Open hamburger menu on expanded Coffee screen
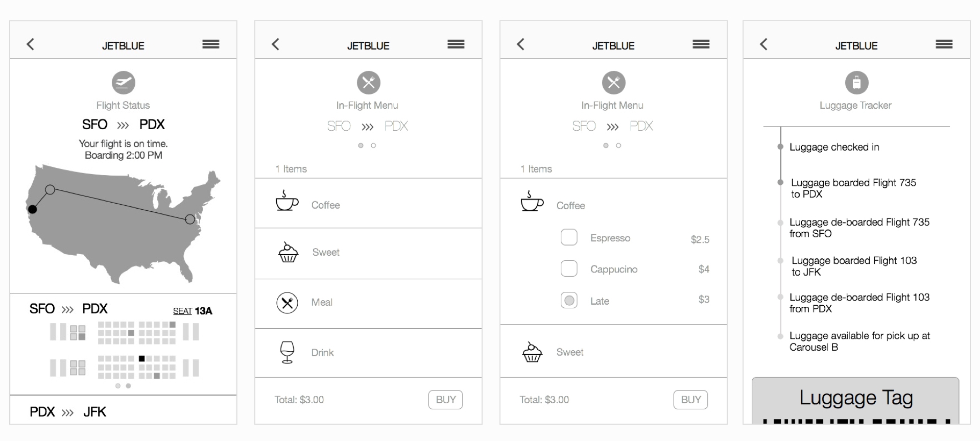This screenshot has width=980, height=441. [701, 44]
